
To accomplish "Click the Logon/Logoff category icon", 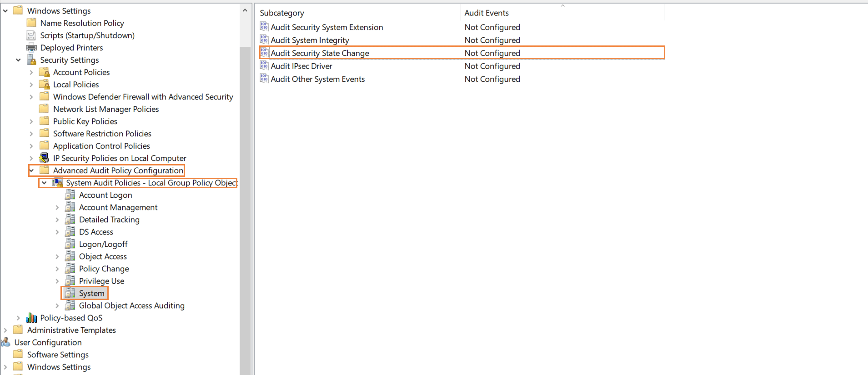I will tap(70, 244).
